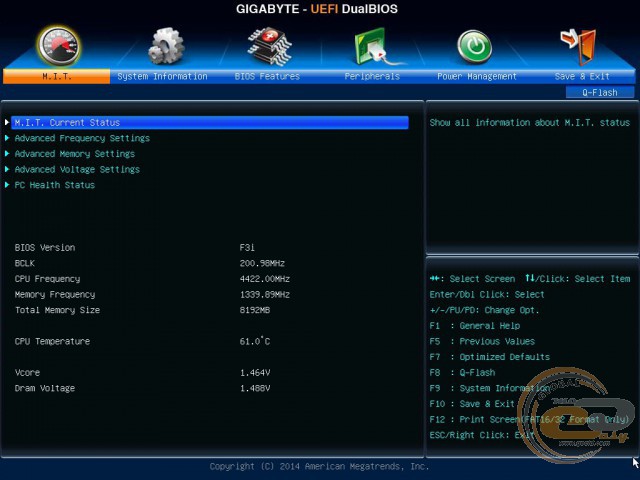Click the BIOS Version value F3i
The image size is (640, 480).
(247, 247)
